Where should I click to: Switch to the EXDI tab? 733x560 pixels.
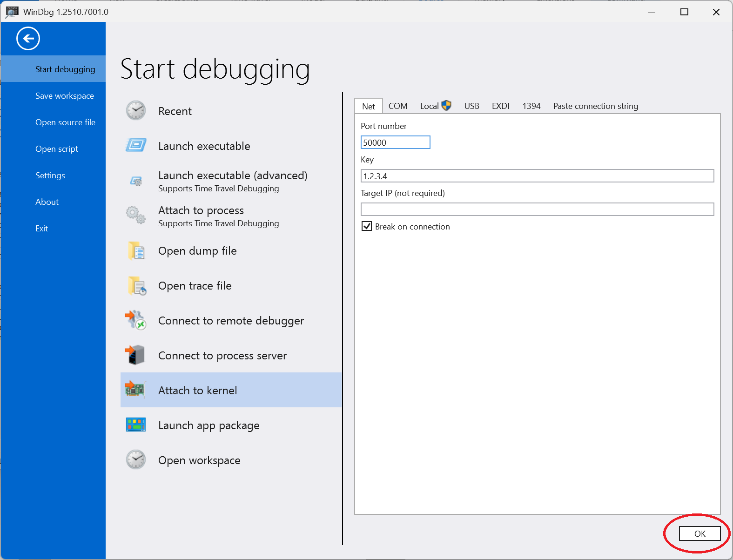pos(501,106)
